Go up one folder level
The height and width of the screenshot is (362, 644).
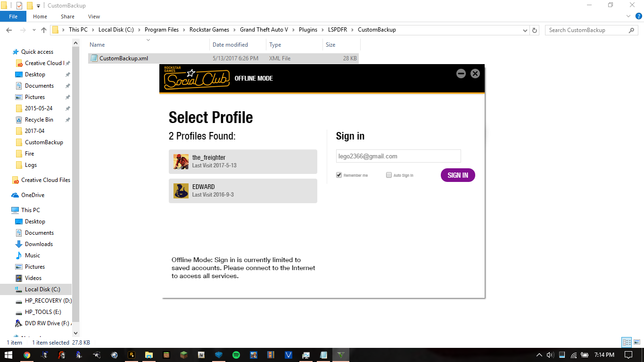click(44, 30)
